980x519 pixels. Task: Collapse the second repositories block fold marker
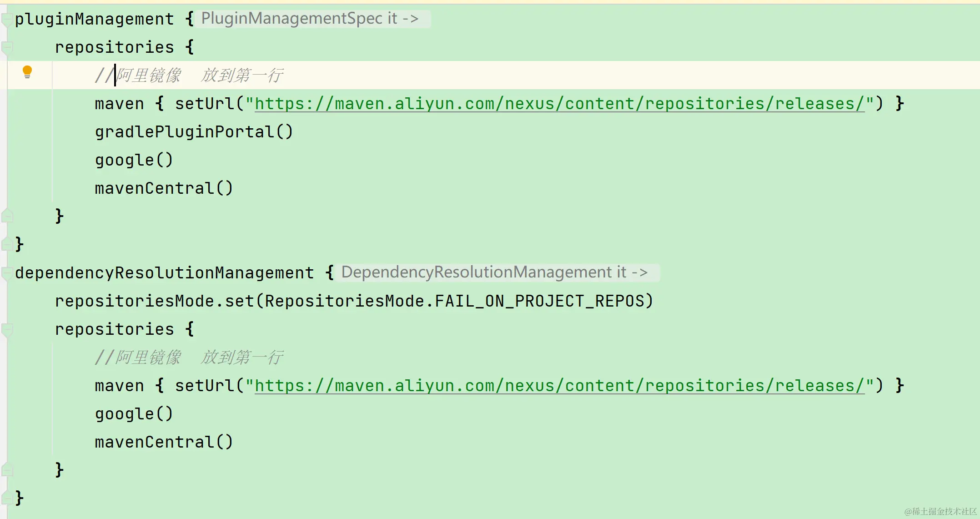click(7, 329)
